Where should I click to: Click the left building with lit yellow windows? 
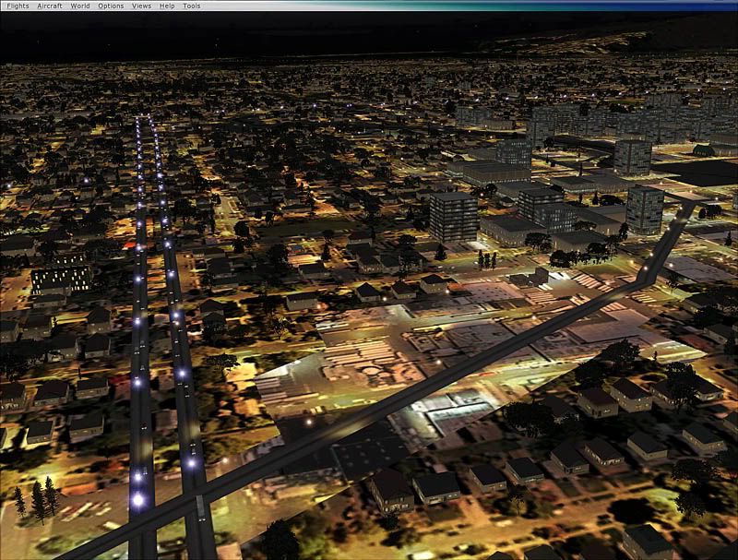[62, 277]
